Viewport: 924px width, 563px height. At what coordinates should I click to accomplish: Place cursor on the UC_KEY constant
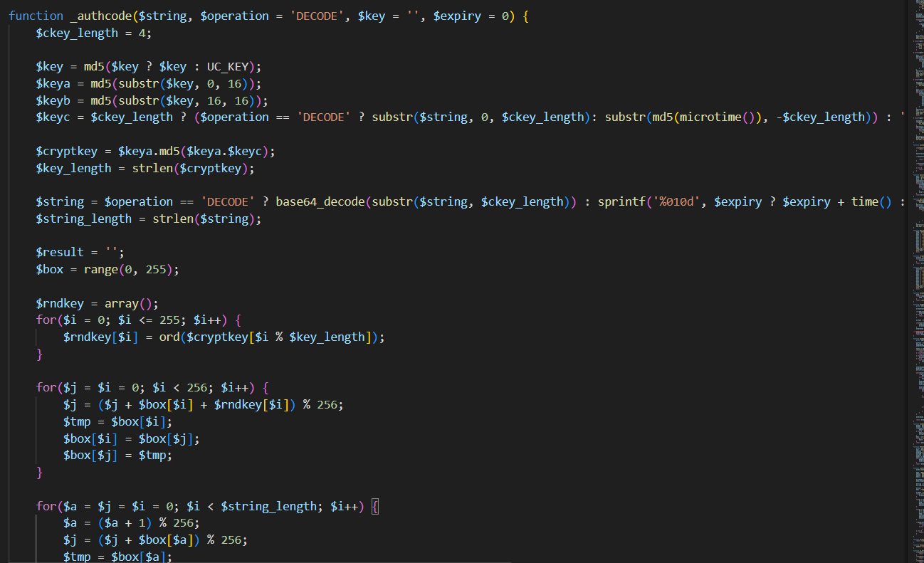coord(227,66)
